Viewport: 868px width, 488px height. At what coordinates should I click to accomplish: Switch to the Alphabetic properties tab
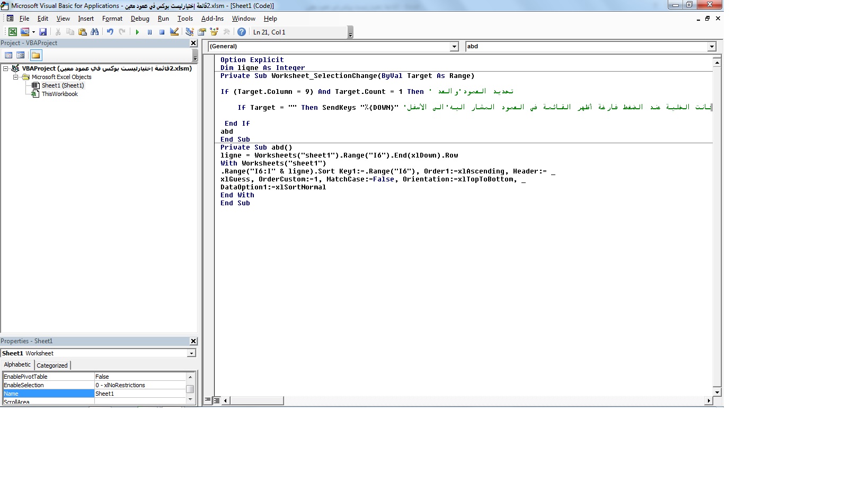(17, 365)
